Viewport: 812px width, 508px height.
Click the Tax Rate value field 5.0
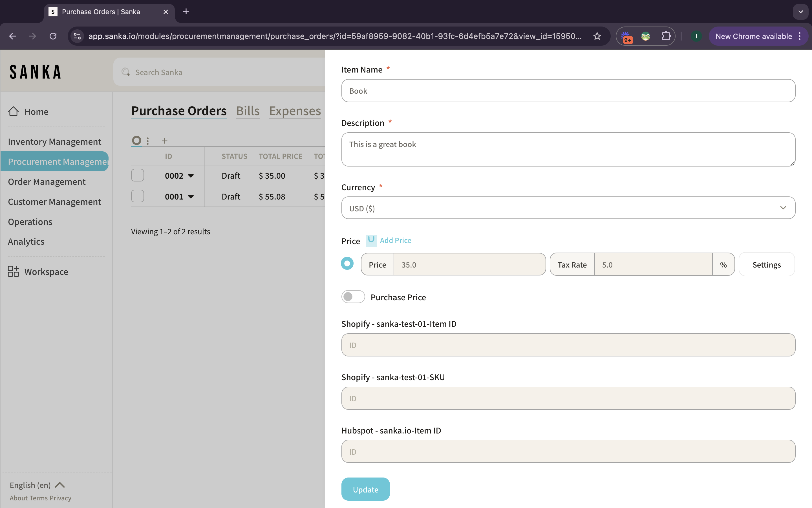pyautogui.click(x=653, y=264)
